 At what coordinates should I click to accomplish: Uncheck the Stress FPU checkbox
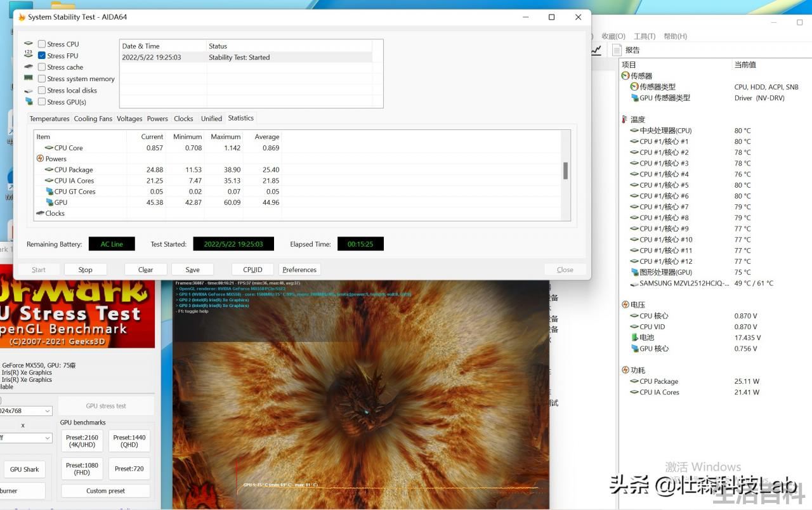[42, 56]
